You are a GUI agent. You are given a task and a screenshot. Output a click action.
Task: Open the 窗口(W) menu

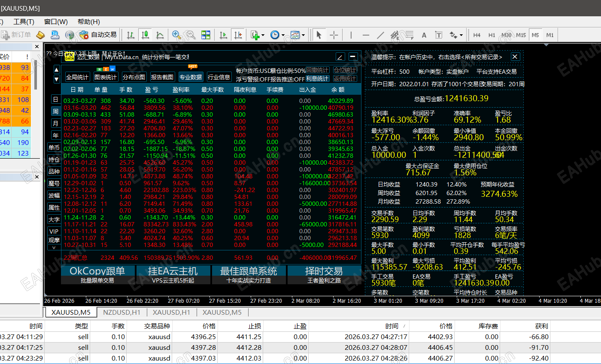coord(56,22)
